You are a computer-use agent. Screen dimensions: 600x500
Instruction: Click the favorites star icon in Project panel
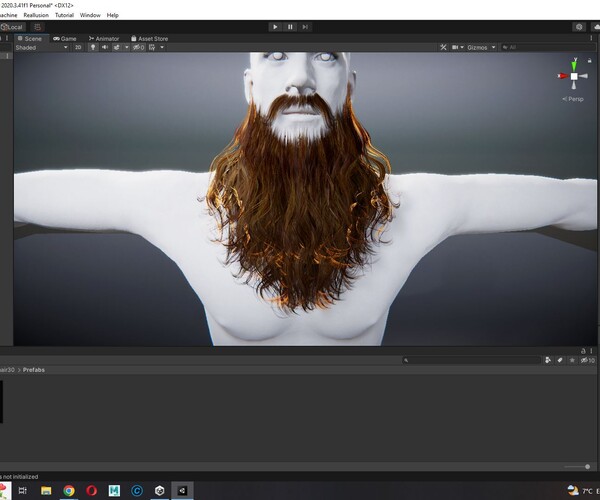572,360
